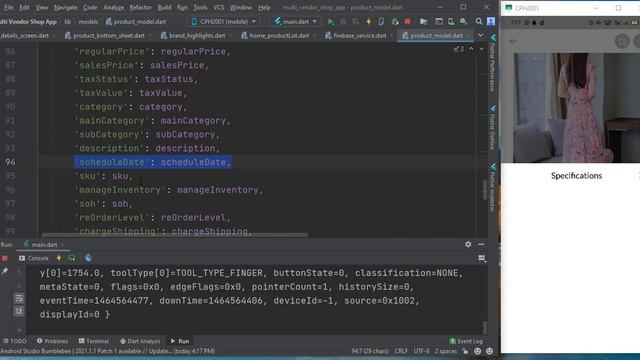Trigger Flutter hot reload in top toolbar
Viewport: 640px width, 360px height.
pyautogui.click(x=369, y=21)
